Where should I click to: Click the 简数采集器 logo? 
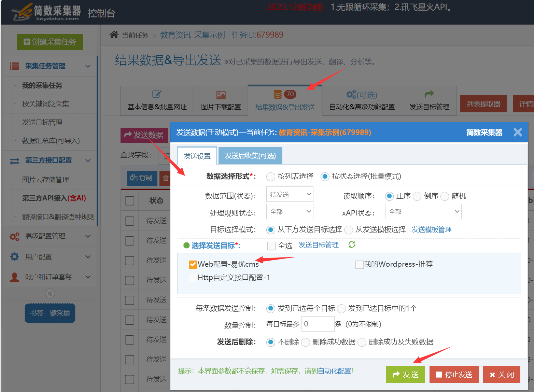pyautogui.click(x=46, y=13)
